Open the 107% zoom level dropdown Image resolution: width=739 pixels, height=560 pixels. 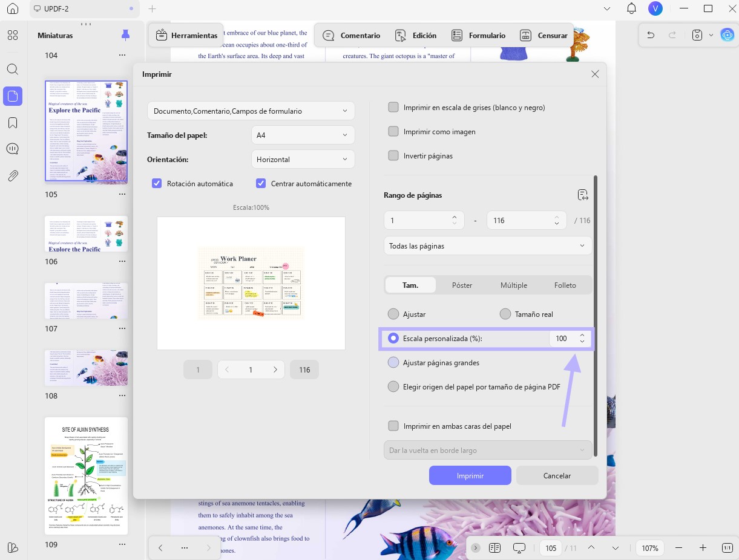649,548
